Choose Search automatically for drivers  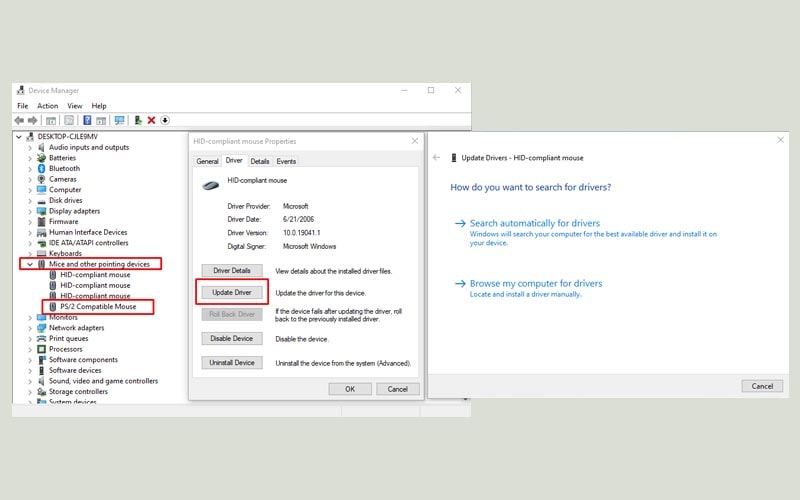click(x=534, y=223)
